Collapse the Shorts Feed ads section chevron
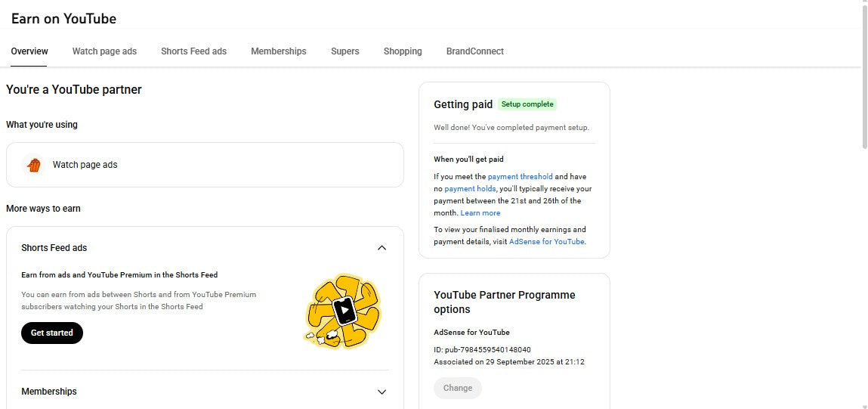The height and width of the screenshot is (409, 868). click(381, 248)
